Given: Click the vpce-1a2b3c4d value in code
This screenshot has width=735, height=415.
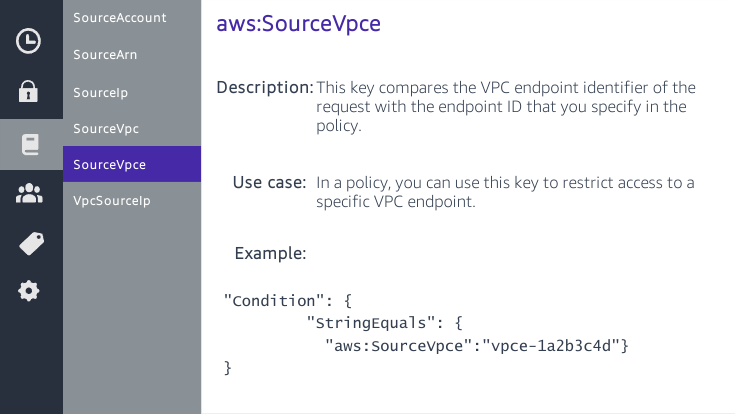Looking at the screenshot, I should (555, 344).
